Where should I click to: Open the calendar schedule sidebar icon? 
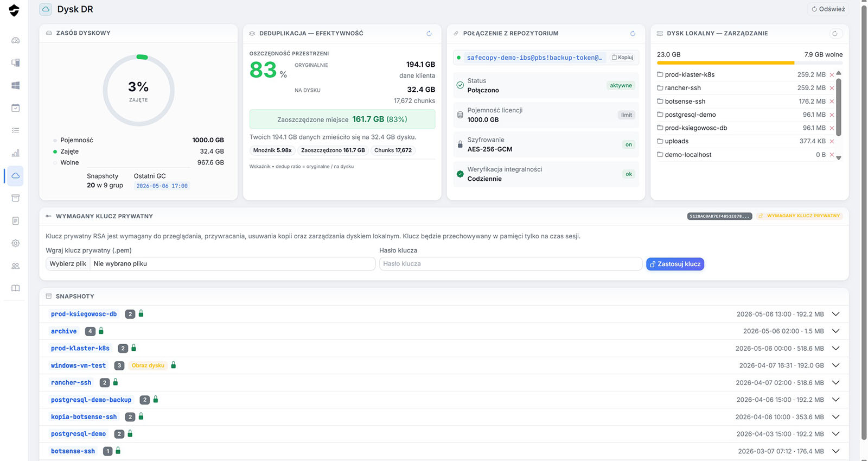(15, 108)
